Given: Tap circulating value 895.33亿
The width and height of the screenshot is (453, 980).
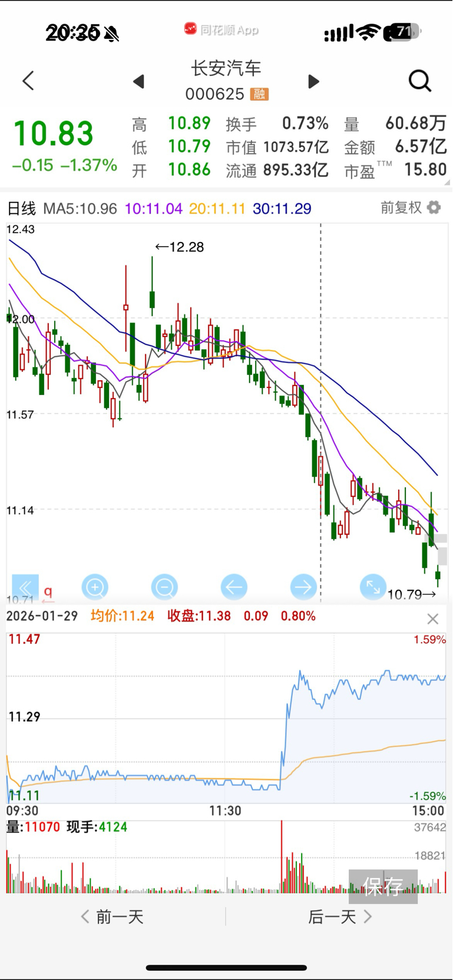Looking at the screenshot, I should 296,170.
